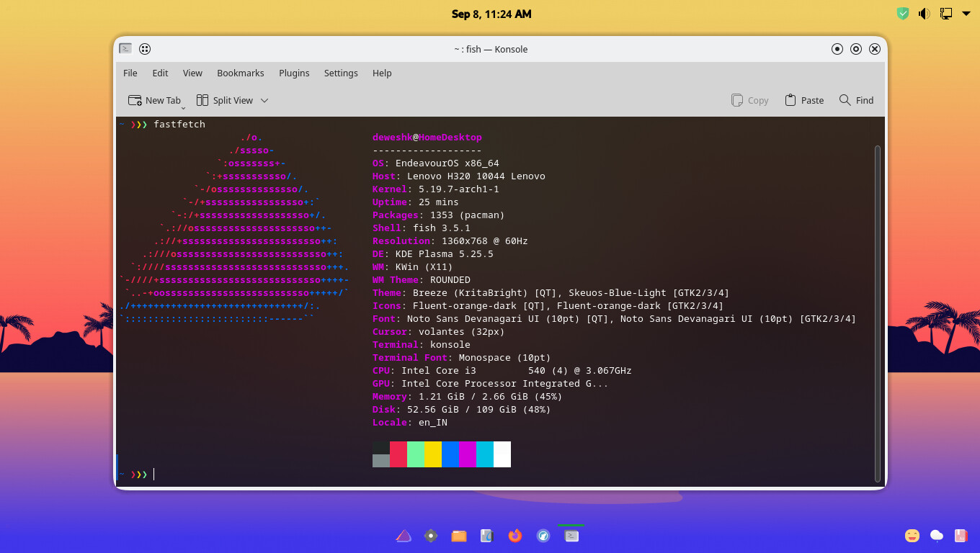Screen dimensions: 980x553
Task: Expand the hidden tray icons arrow
Action: pos(966,14)
